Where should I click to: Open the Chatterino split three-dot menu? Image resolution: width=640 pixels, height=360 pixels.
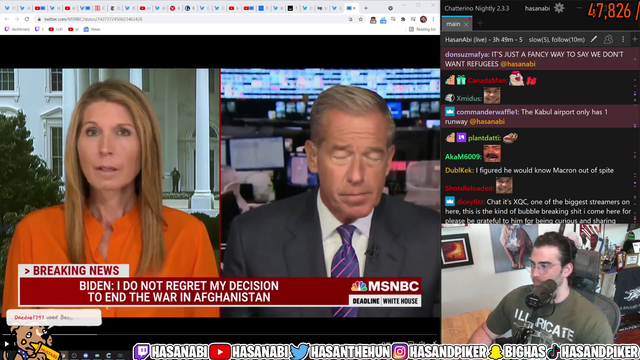[x=623, y=39]
